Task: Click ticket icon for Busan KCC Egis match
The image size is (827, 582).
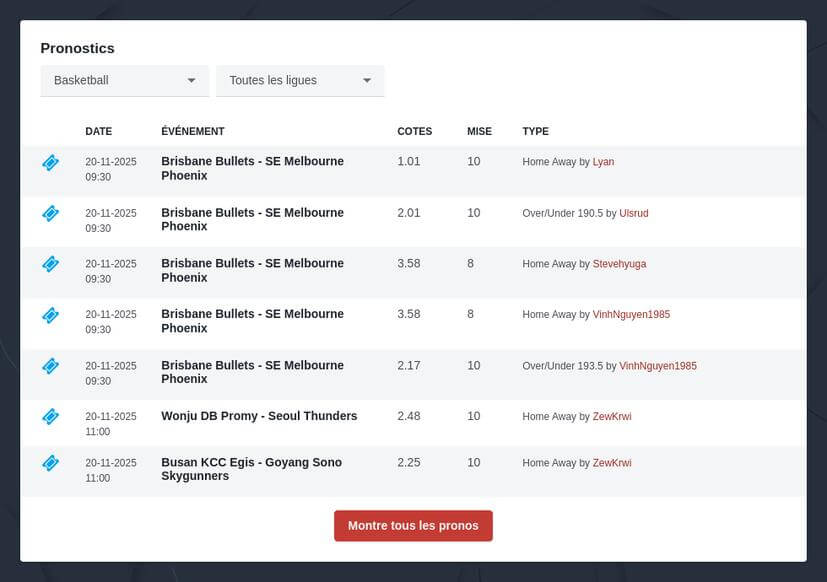Action: (x=50, y=463)
